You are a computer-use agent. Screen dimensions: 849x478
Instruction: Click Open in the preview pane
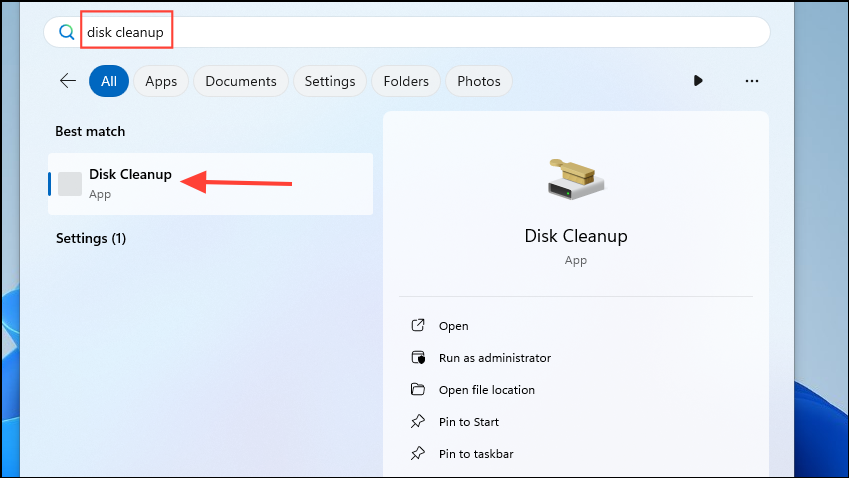[454, 326]
